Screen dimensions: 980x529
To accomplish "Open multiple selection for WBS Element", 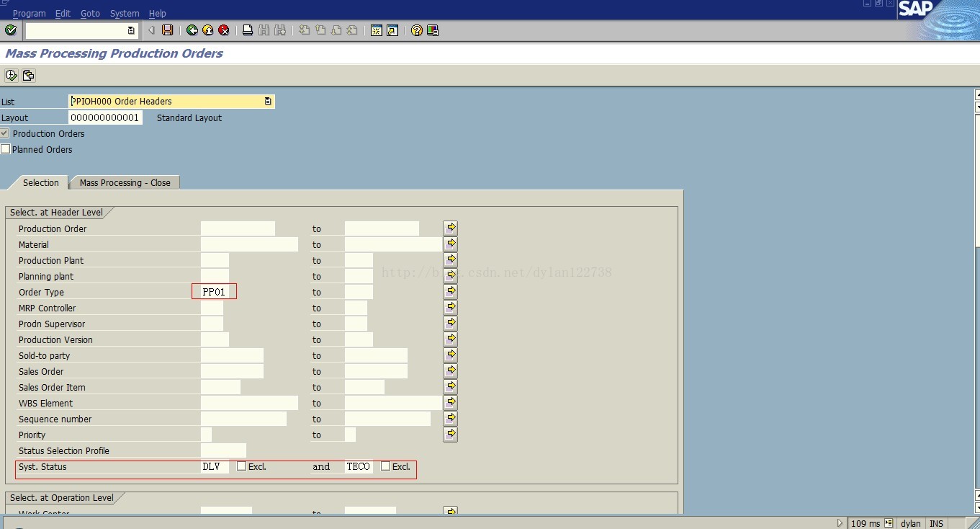I will coord(451,402).
